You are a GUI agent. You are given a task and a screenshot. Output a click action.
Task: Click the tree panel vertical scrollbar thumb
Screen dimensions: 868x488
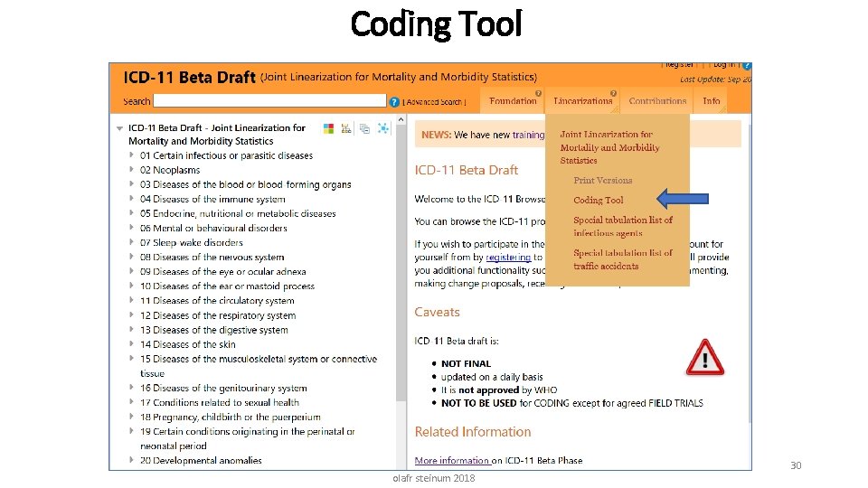click(x=401, y=263)
